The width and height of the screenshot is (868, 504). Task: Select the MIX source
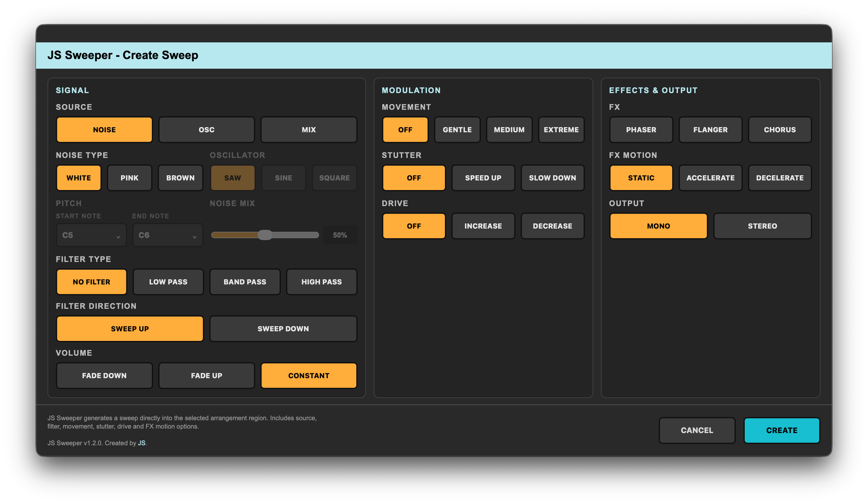click(308, 129)
